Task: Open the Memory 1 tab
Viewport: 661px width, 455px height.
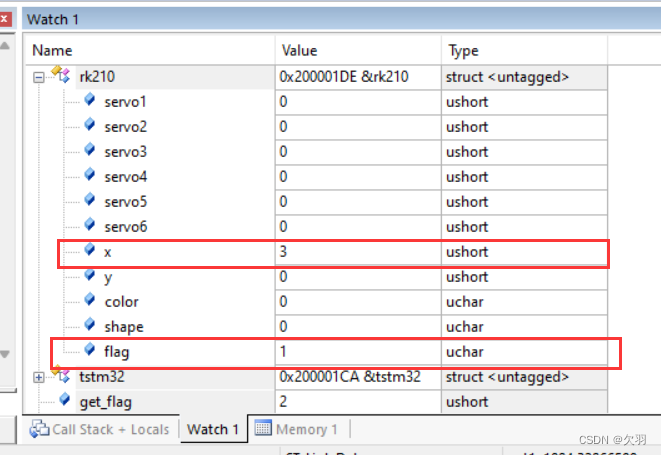Action: pos(297,429)
